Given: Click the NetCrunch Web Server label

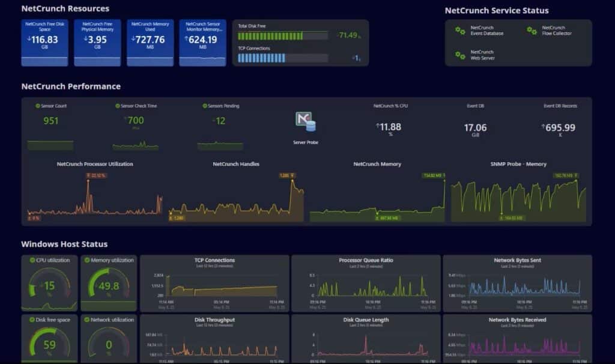Looking at the screenshot, I should (x=482, y=55).
